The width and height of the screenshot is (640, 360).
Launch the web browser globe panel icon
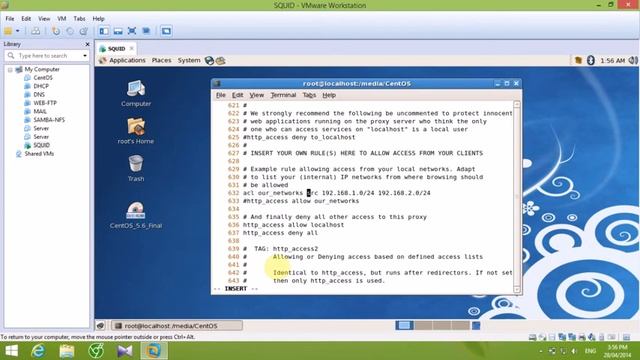[209, 61]
